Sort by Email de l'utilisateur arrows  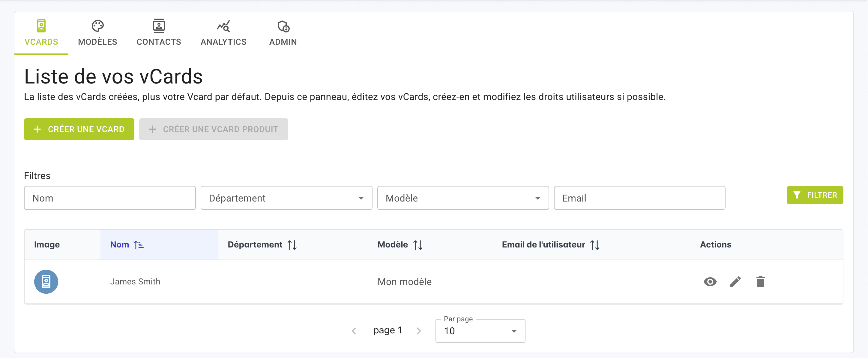[x=595, y=245]
